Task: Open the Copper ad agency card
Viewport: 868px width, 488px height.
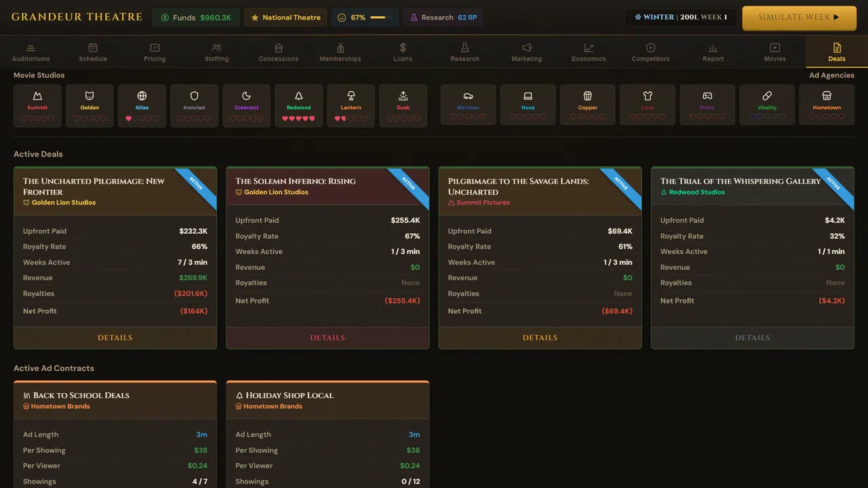Action: tap(587, 105)
